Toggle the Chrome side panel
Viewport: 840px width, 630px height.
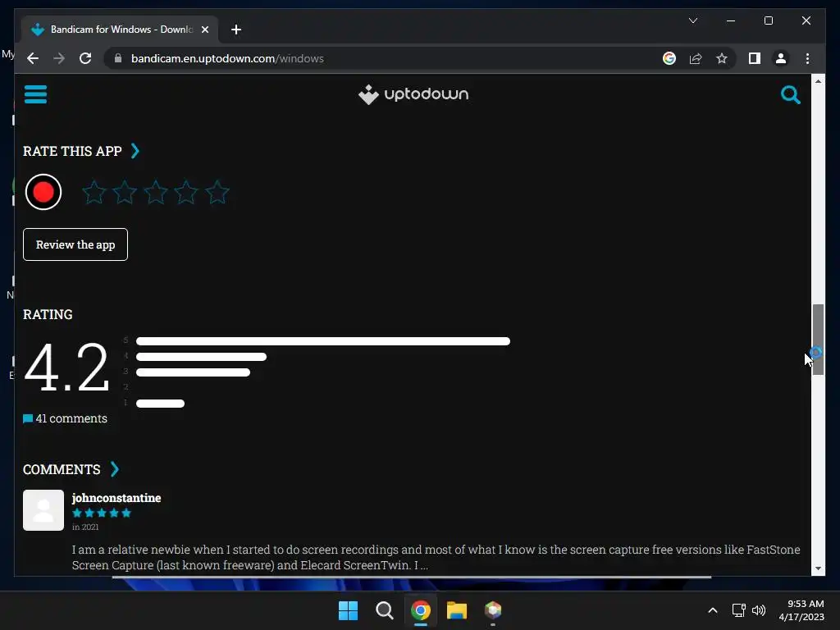click(x=755, y=58)
